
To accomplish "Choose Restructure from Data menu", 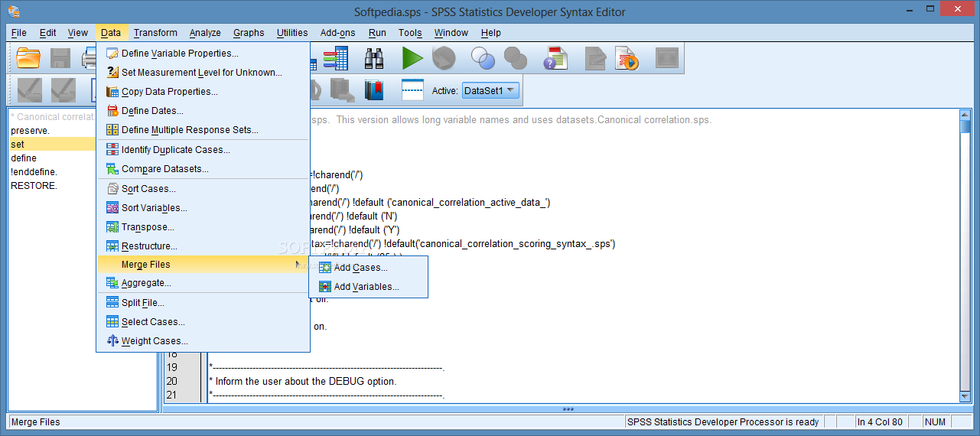I will pos(203,246).
